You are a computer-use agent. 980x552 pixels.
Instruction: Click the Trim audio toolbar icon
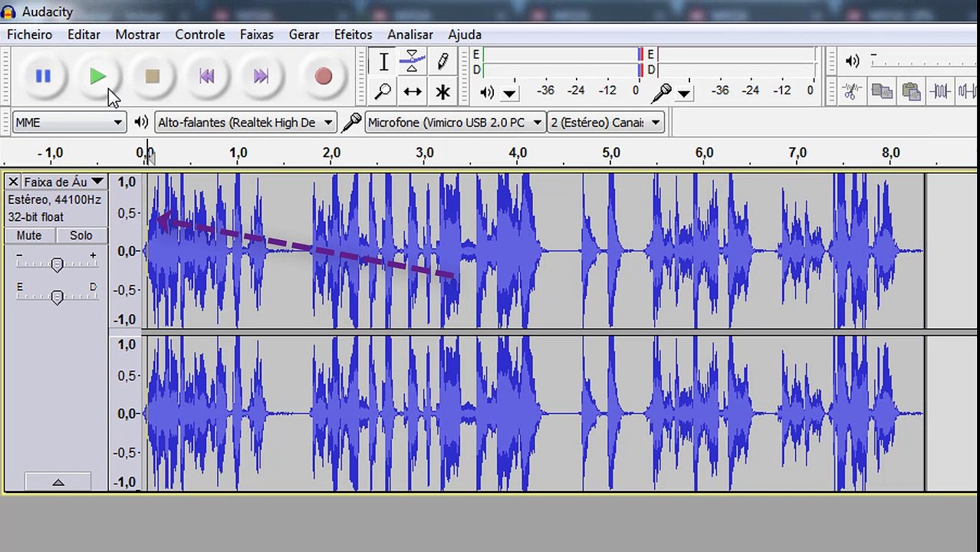pos(940,91)
